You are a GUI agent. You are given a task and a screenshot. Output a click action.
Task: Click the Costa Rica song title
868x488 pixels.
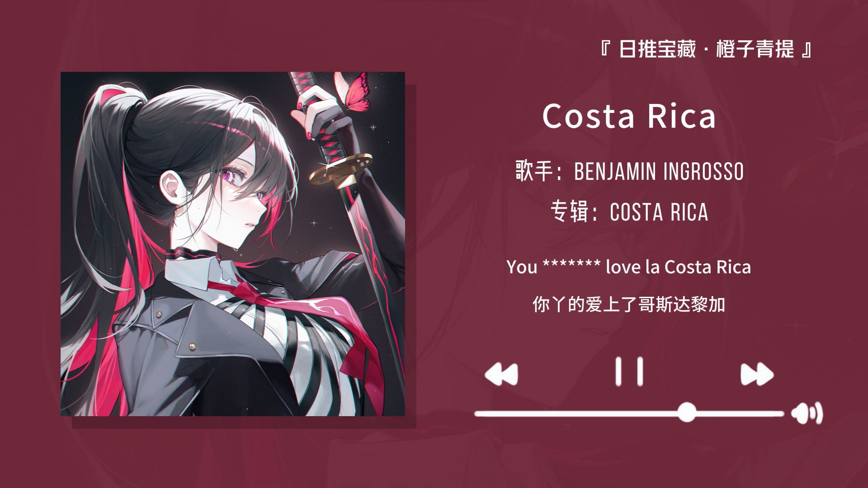[x=629, y=117]
